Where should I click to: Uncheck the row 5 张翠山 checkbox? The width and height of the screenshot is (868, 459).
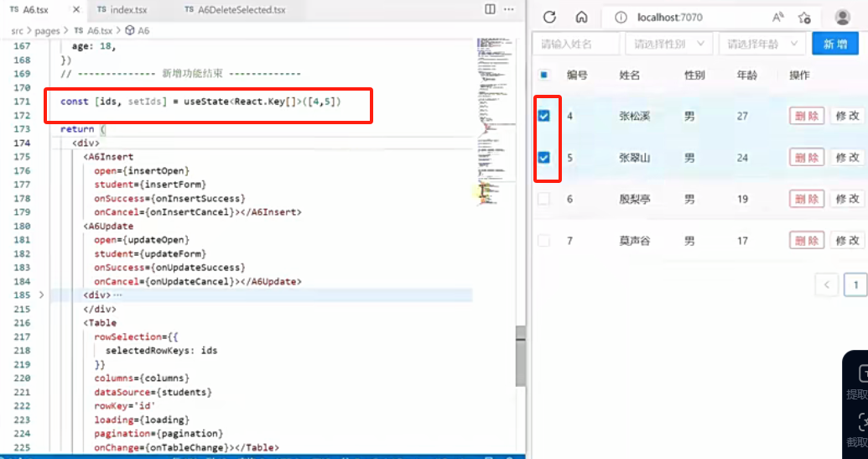544,158
